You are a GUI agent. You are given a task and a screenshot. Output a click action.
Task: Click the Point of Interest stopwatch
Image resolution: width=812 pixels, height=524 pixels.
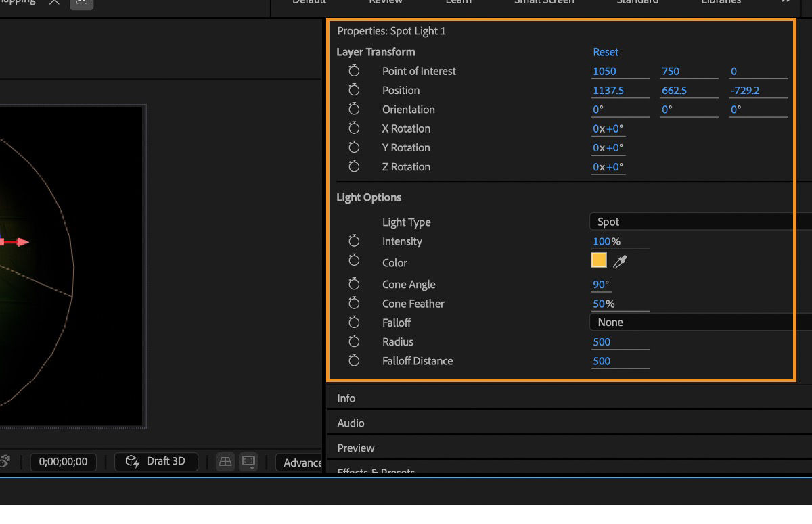(x=353, y=71)
